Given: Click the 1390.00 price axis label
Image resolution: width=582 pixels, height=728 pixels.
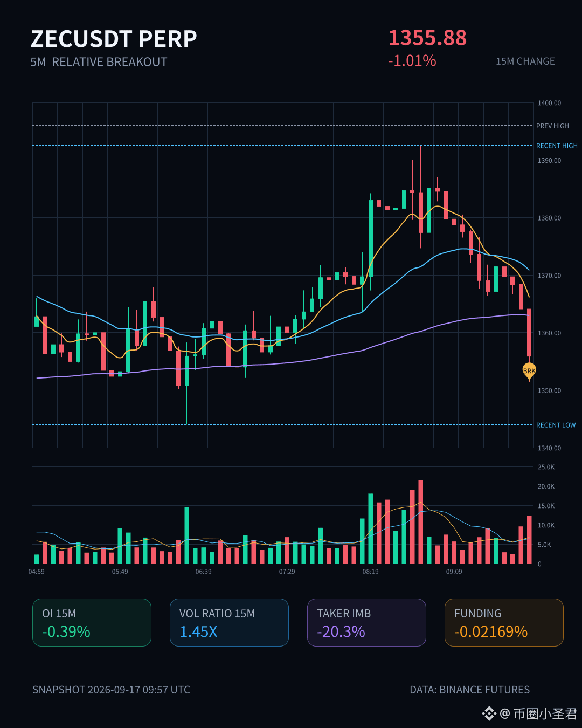Looking at the screenshot, I should [x=549, y=160].
